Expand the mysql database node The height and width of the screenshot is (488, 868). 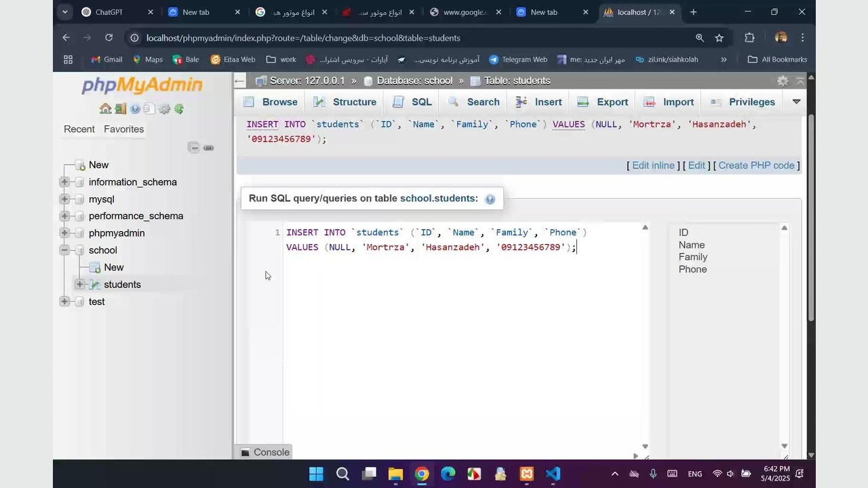(64, 199)
